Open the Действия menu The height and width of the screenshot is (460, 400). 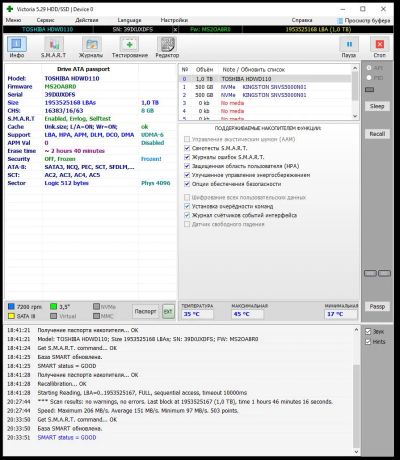click(x=87, y=20)
